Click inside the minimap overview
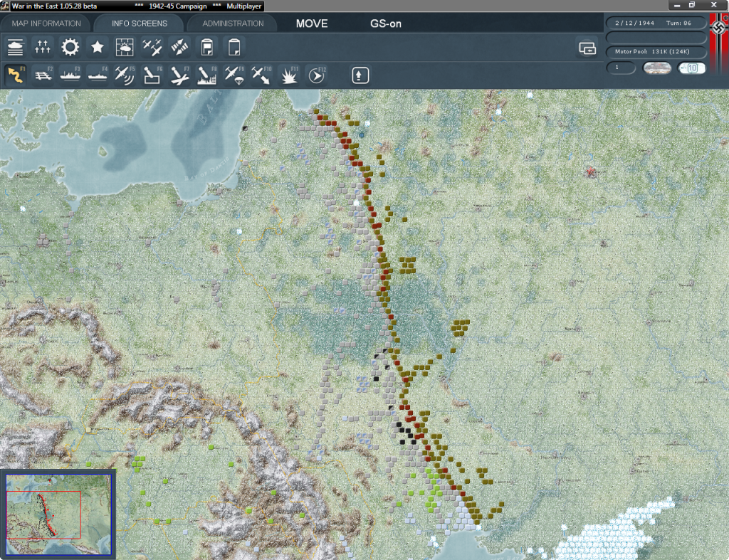The height and width of the screenshot is (560, 729). 58,514
